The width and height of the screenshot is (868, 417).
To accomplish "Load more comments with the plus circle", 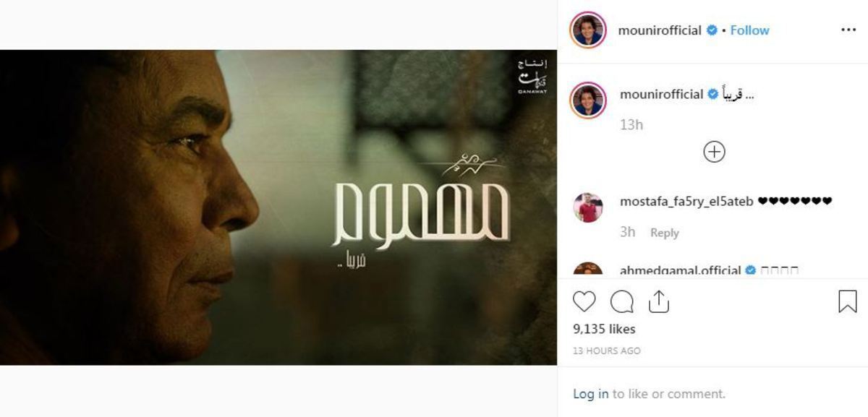I will tap(714, 152).
